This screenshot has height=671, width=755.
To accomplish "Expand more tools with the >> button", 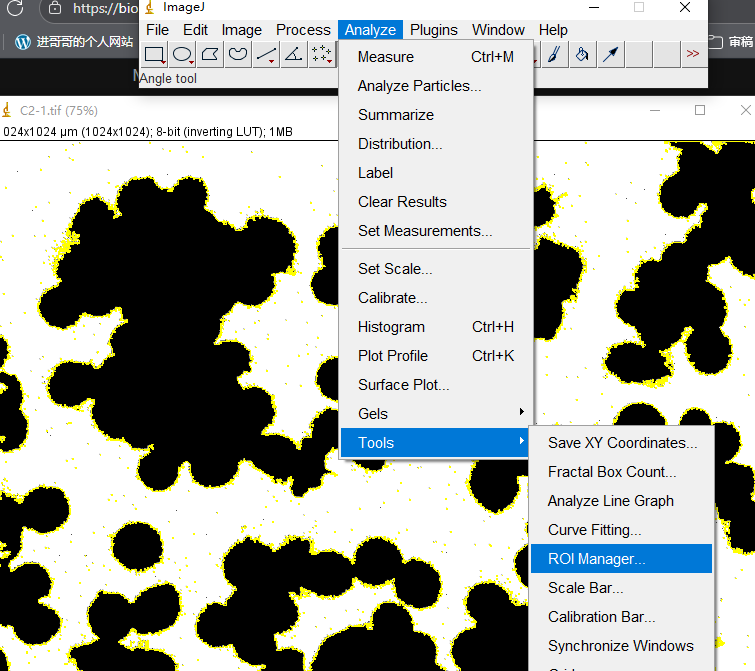I will [692, 54].
